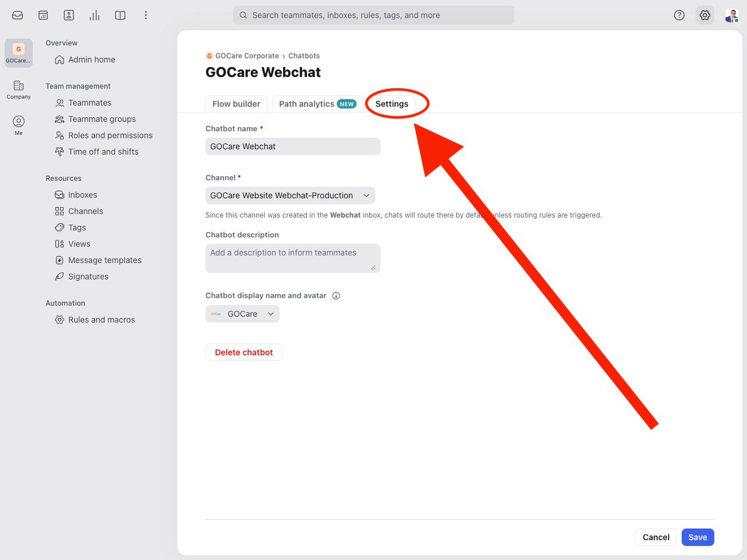Viewport: 747px width, 560px height.
Task: Open the user profile avatar
Action: (x=732, y=15)
